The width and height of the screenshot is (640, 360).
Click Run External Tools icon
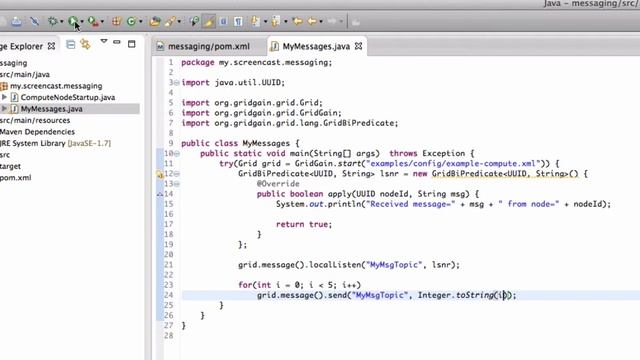93,21
